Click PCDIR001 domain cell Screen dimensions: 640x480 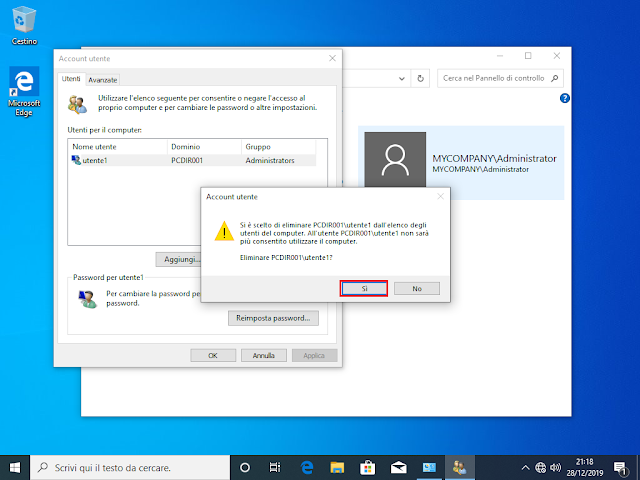[x=187, y=161]
